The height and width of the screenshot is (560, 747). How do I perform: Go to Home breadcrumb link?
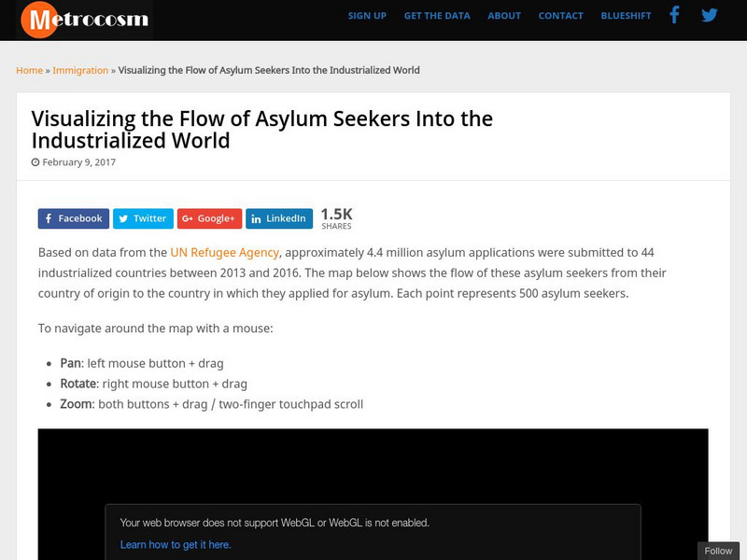(29, 70)
